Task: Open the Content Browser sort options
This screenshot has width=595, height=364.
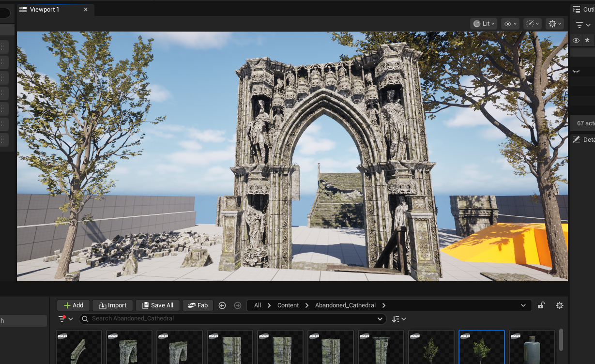Action: tap(399, 319)
